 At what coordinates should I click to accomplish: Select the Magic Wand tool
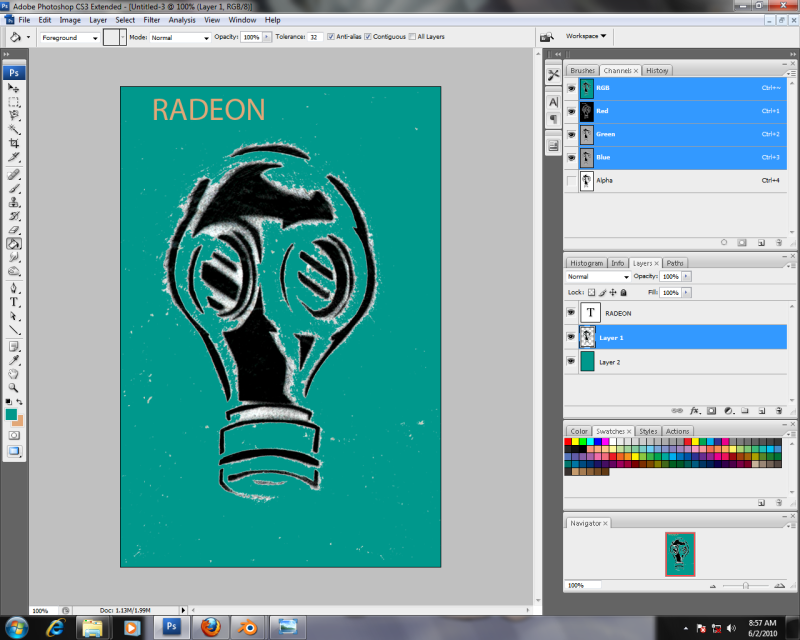tap(14, 129)
